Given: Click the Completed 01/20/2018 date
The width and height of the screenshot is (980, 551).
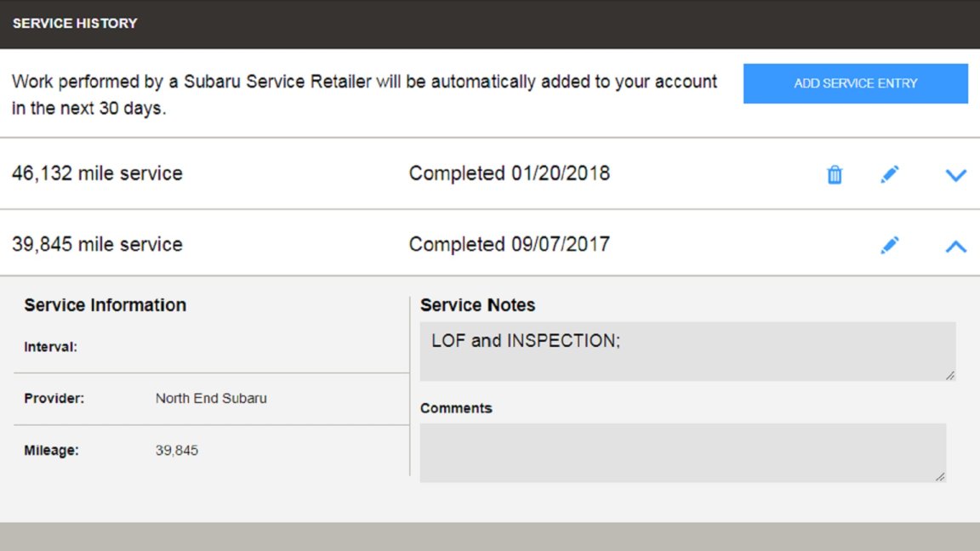Looking at the screenshot, I should pos(509,173).
